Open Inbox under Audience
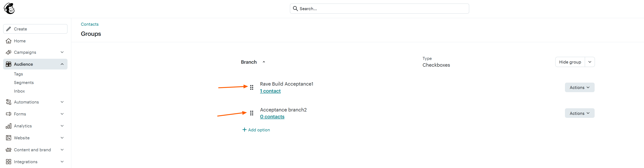 pos(19,91)
